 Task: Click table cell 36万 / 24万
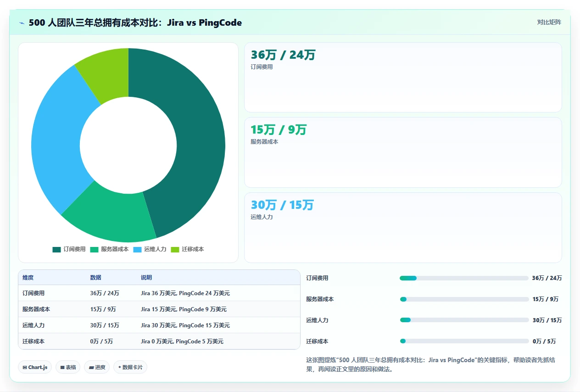(105, 293)
